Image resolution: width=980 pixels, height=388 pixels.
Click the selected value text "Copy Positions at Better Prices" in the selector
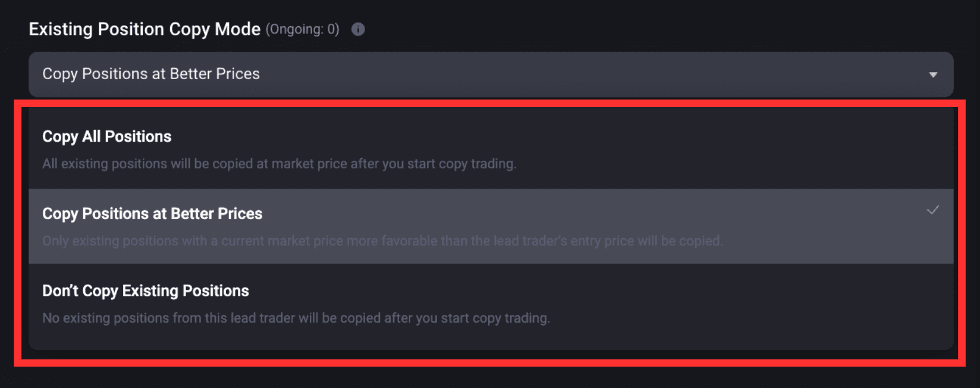point(151,74)
